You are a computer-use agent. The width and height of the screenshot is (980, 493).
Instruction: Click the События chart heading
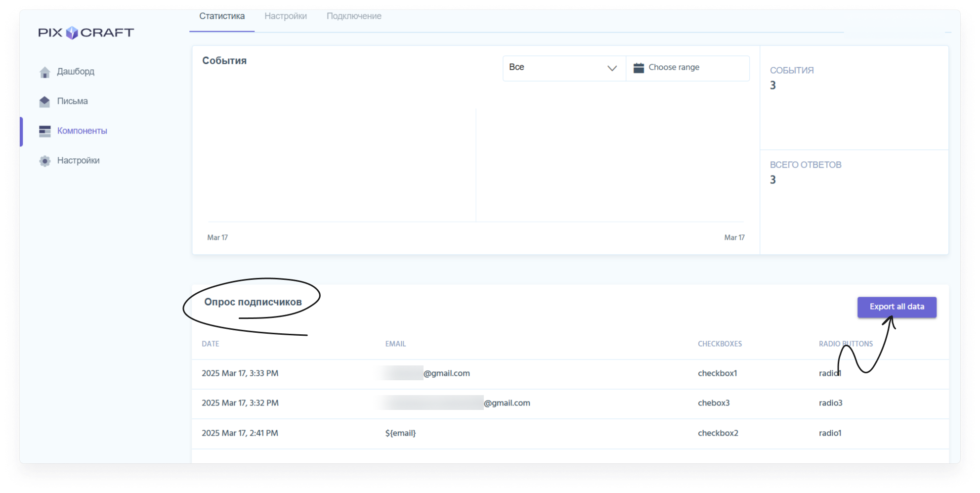(224, 61)
